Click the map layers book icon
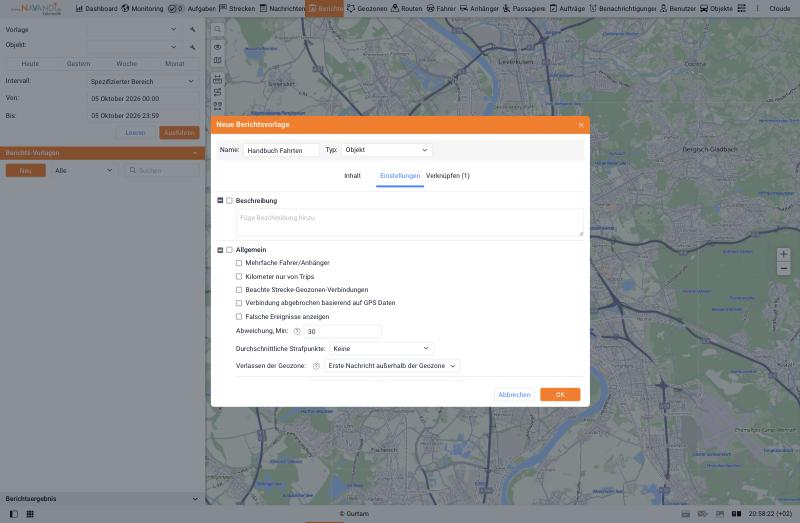 (x=217, y=60)
